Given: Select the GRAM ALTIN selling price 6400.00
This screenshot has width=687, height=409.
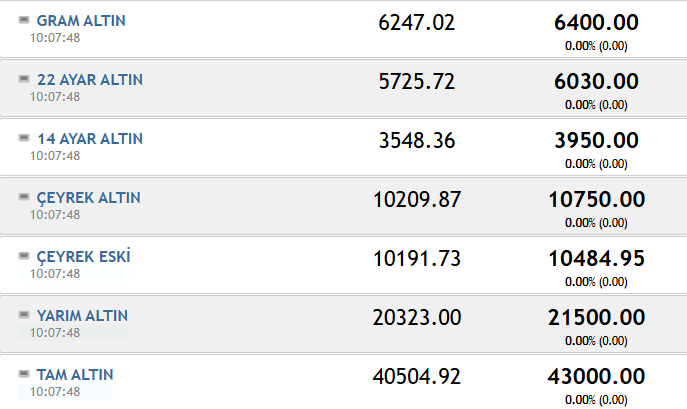Looking at the screenshot, I should [x=596, y=22].
